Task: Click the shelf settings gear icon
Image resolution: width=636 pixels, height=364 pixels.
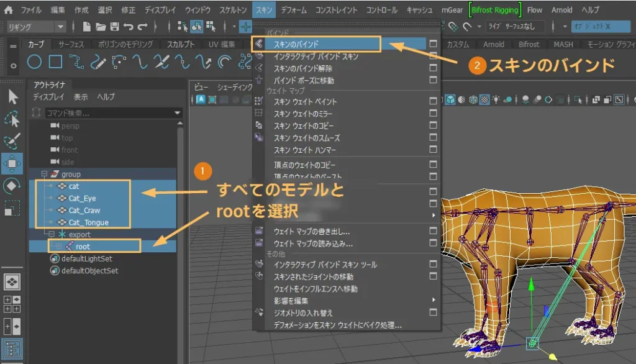Action: coord(14,65)
